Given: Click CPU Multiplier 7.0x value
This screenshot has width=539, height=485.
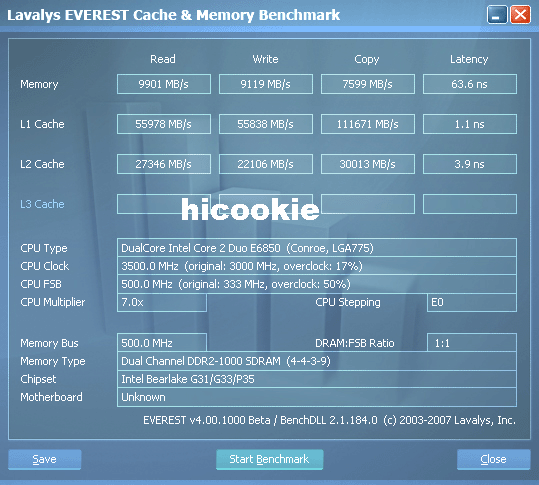Looking at the screenshot, I should 162,302.
